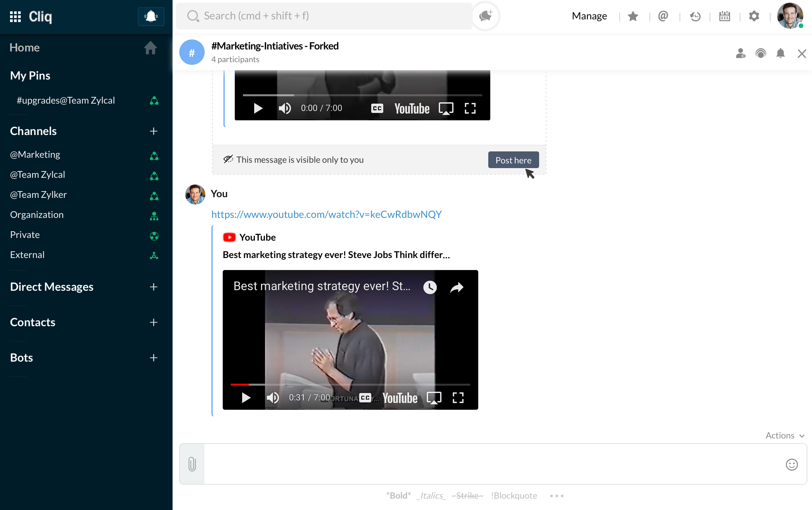812x510 pixels.
Task: Close the forked chat with X
Action: (x=802, y=53)
